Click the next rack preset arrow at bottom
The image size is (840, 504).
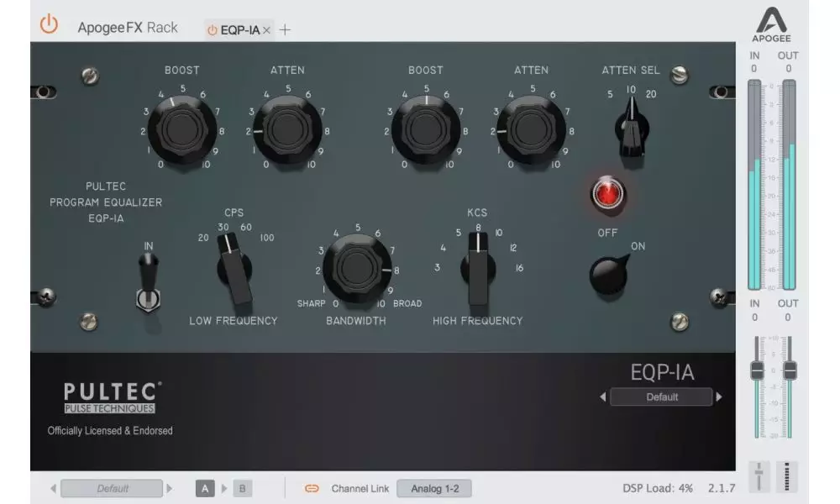[x=170, y=489]
